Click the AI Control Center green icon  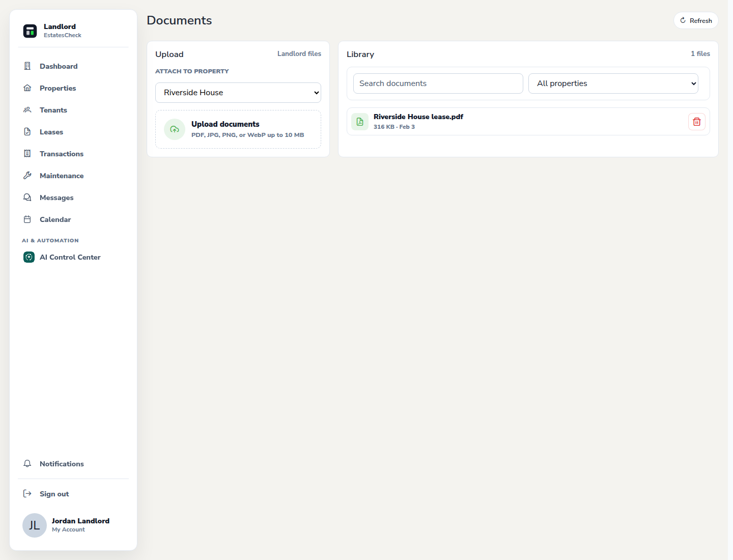click(29, 257)
